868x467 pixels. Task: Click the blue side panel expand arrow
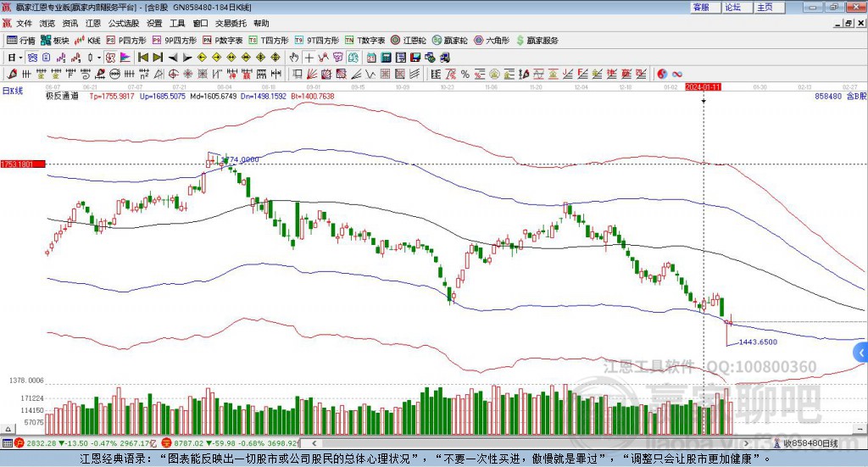(861, 353)
